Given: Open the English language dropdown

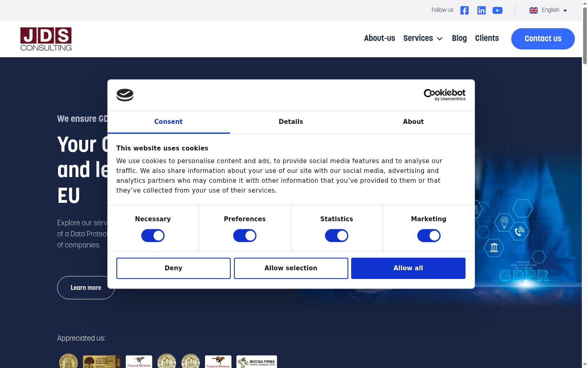Looking at the screenshot, I should coord(548,10).
